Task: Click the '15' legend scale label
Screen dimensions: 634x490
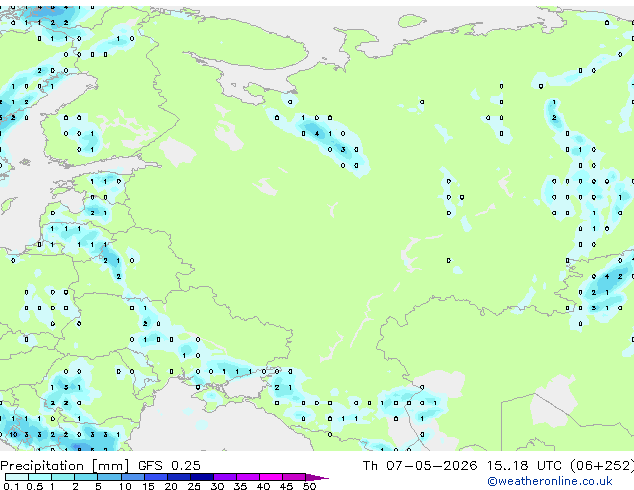Action: [x=148, y=486]
